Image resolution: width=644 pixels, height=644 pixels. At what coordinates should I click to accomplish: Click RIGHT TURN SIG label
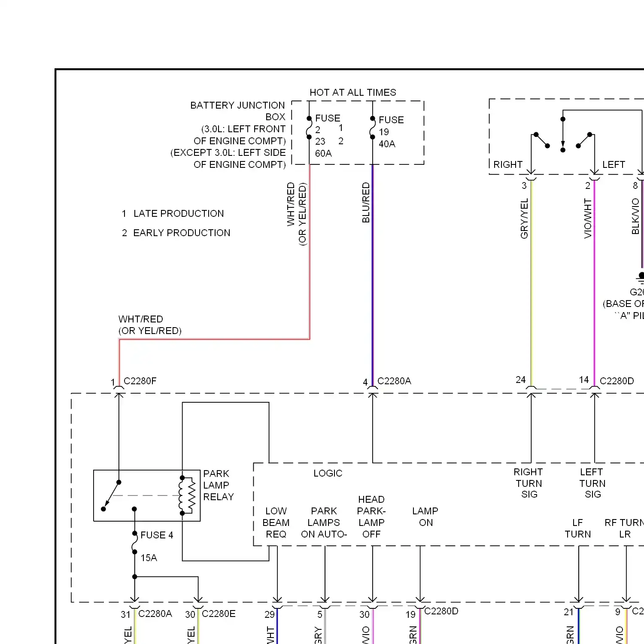(x=529, y=483)
